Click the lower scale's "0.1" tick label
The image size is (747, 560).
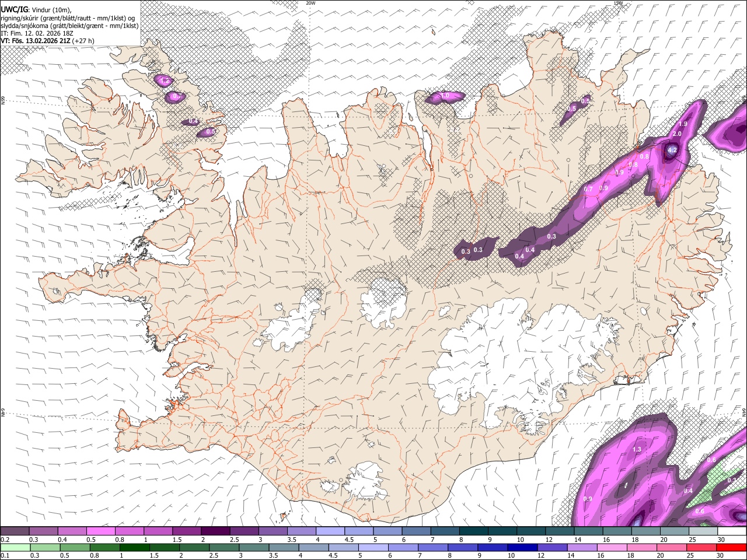5,555
